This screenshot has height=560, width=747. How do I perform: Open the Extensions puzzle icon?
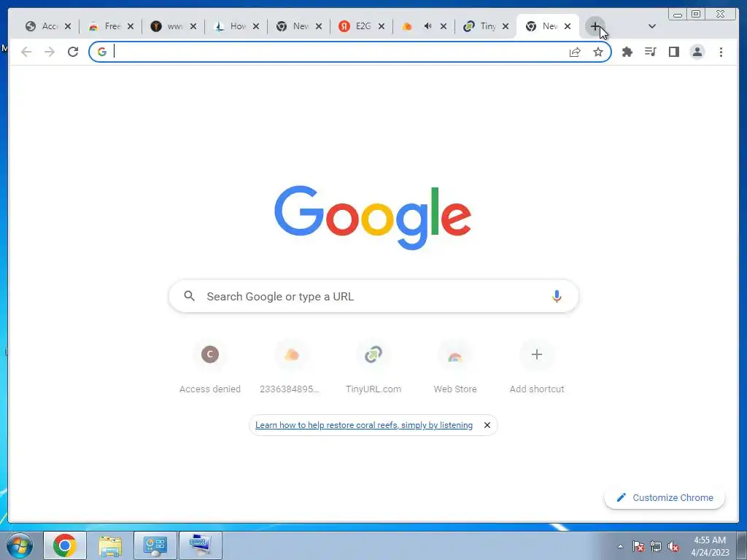pyautogui.click(x=627, y=52)
